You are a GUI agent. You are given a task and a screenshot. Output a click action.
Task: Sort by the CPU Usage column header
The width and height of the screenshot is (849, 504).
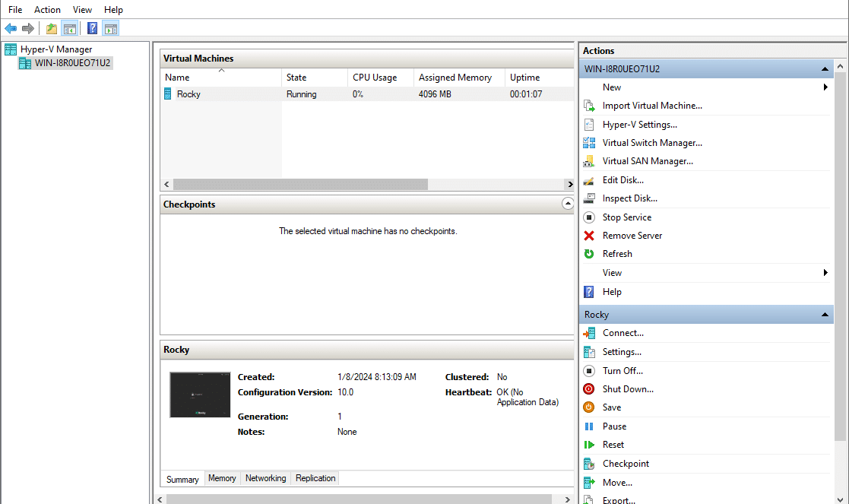pyautogui.click(x=381, y=78)
